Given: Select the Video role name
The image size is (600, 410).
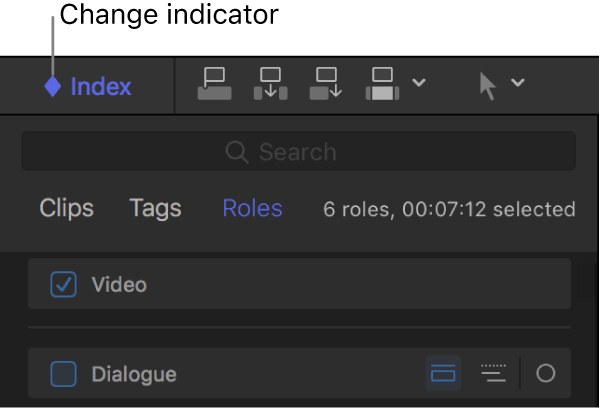Looking at the screenshot, I should pyautogui.click(x=119, y=285).
